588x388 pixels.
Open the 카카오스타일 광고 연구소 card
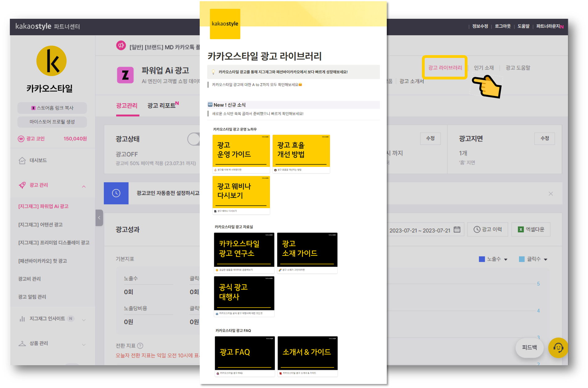(244, 253)
